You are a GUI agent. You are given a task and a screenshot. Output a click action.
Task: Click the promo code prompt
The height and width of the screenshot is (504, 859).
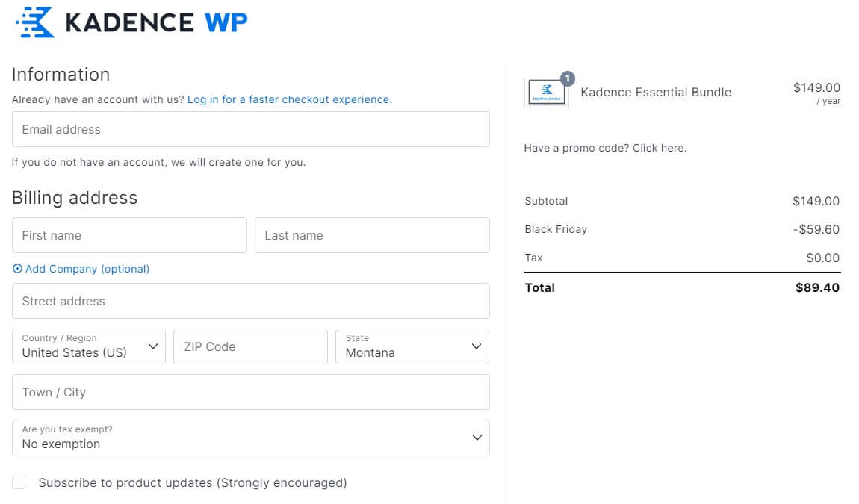click(605, 148)
